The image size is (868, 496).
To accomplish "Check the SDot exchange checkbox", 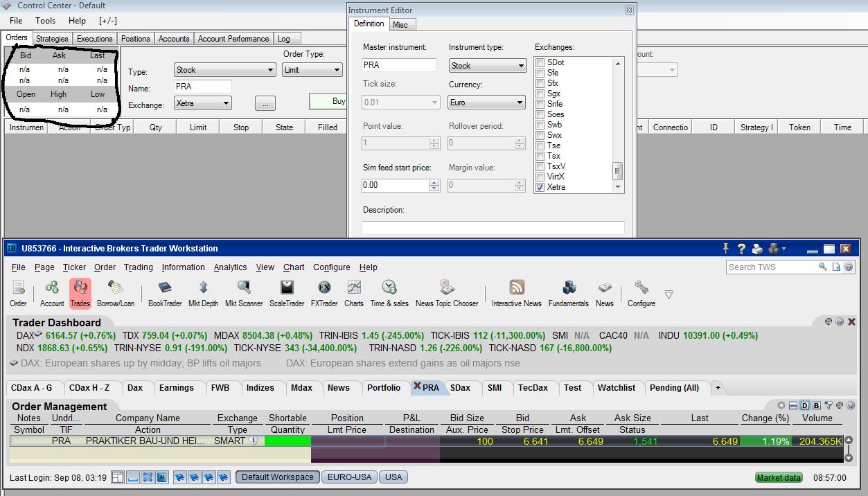I will point(540,62).
